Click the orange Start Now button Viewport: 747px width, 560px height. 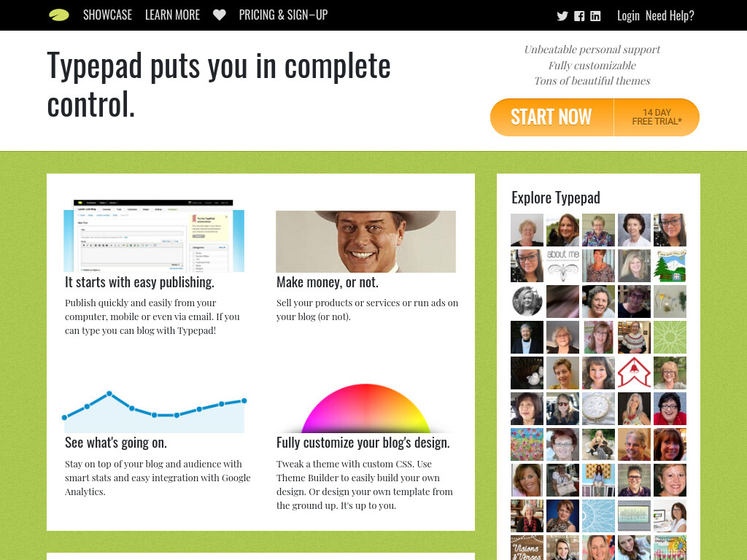tap(551, 117)
